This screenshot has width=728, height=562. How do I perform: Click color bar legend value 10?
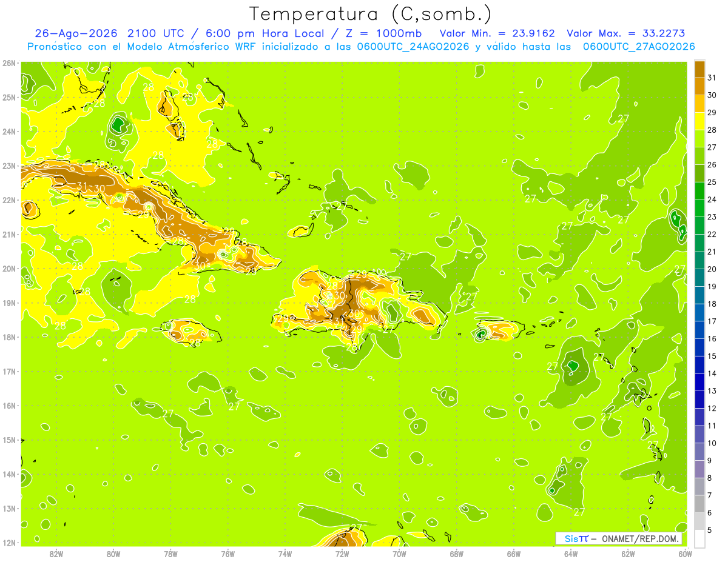[712, 443]
